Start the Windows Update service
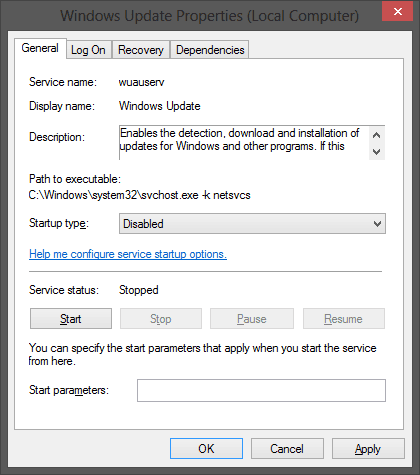420x475 pixels. point(71,319)
